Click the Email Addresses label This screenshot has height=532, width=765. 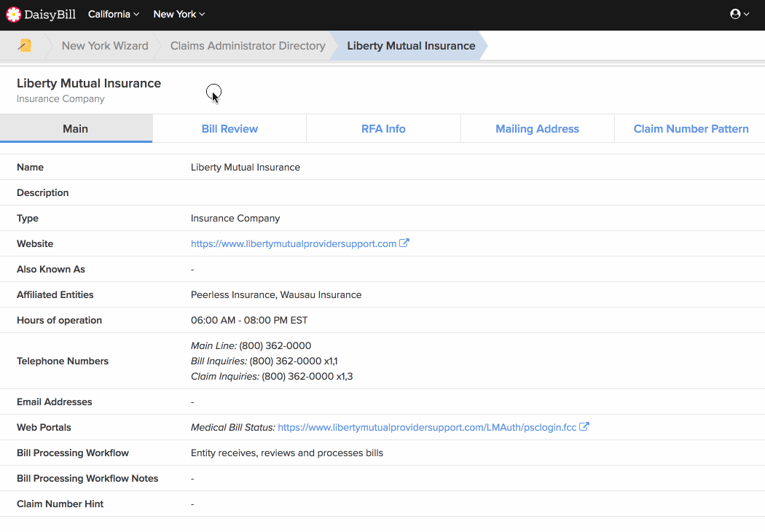(x=54, y=402)
